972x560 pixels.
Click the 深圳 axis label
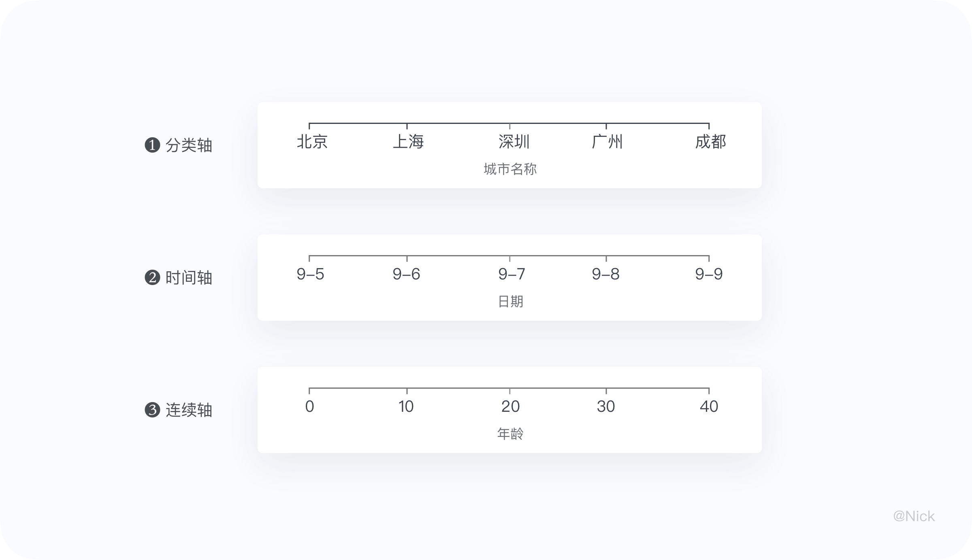(x=514, y=142)
